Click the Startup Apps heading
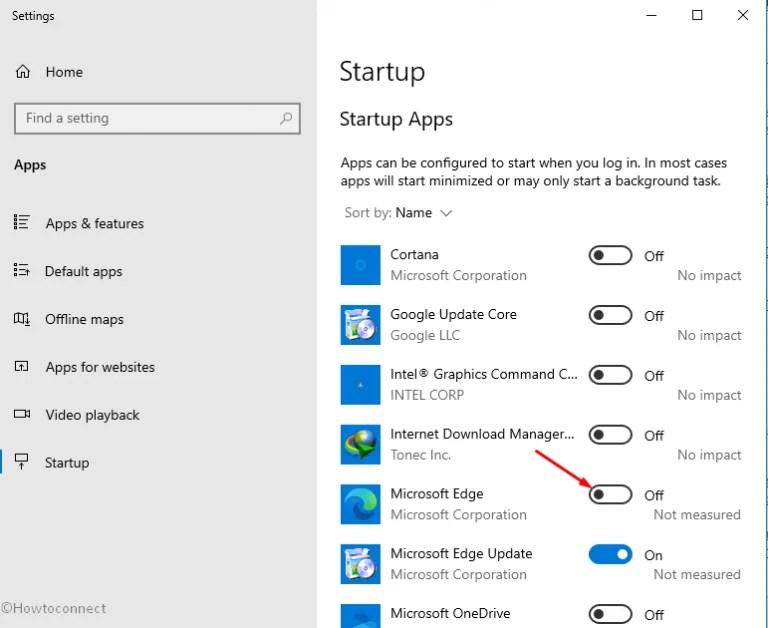 396,119
